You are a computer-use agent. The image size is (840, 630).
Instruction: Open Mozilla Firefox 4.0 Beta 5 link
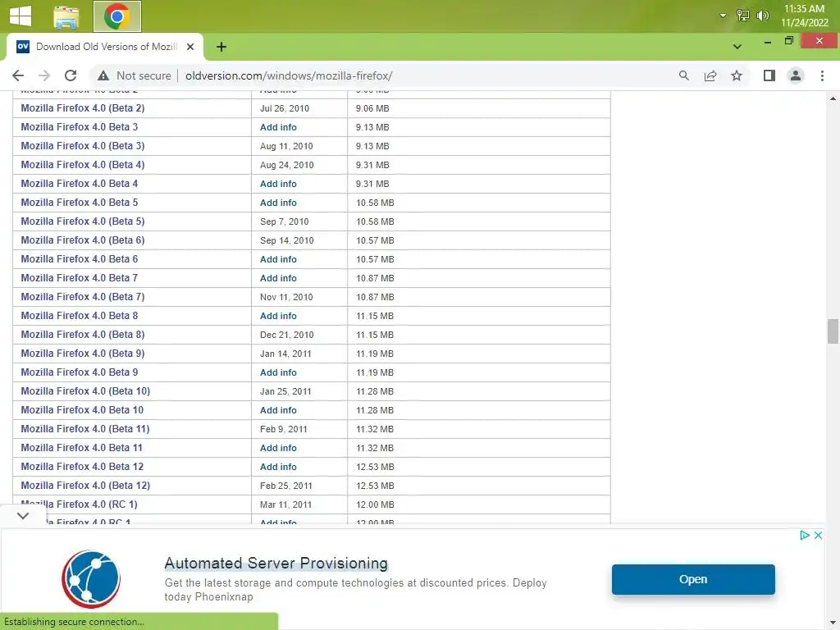[x=80, y=203]
